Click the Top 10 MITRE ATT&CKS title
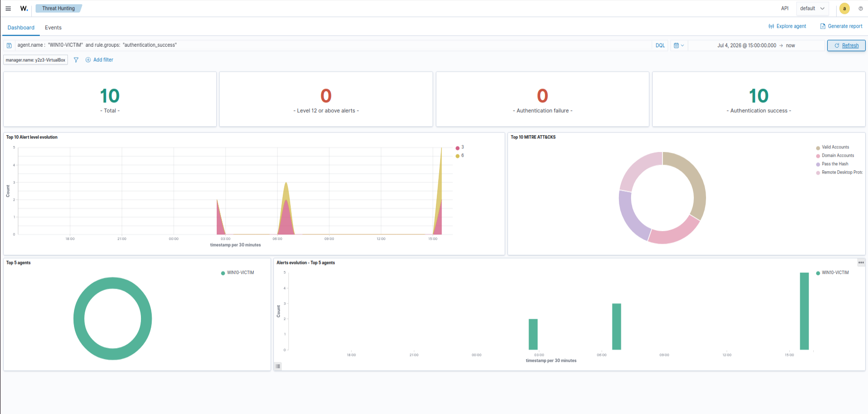This screenshot has height=414, width=868. pyautogui.click(x=533, y=137)
